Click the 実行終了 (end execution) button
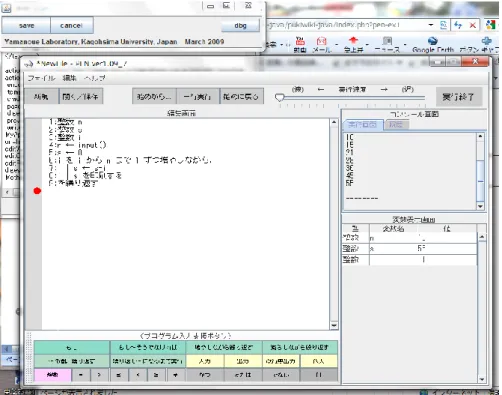Screen dimensions: 502x395 (459, 97)
